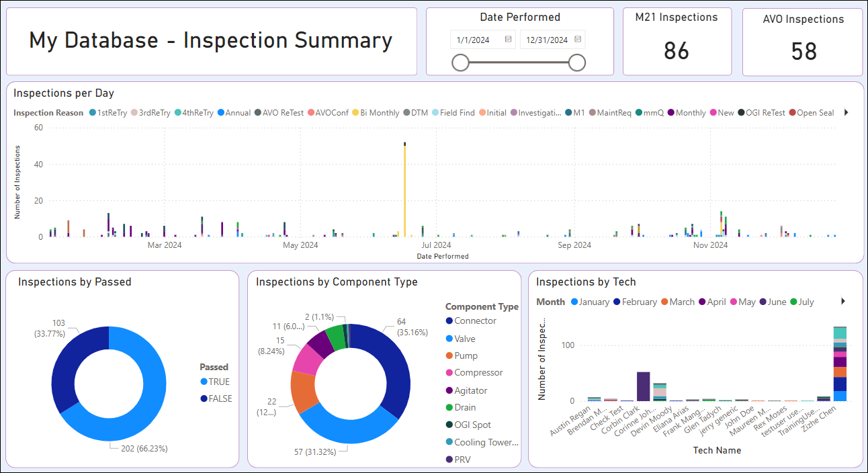868x473 pixels.
Task: Open the end date calendar picker icon
Action: [x=578, y=40]
